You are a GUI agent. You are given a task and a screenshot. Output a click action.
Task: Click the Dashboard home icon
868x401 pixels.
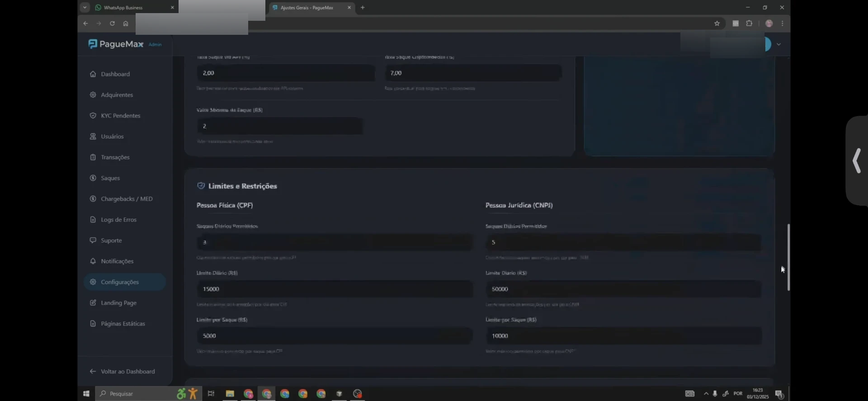(x=93, y=74)
